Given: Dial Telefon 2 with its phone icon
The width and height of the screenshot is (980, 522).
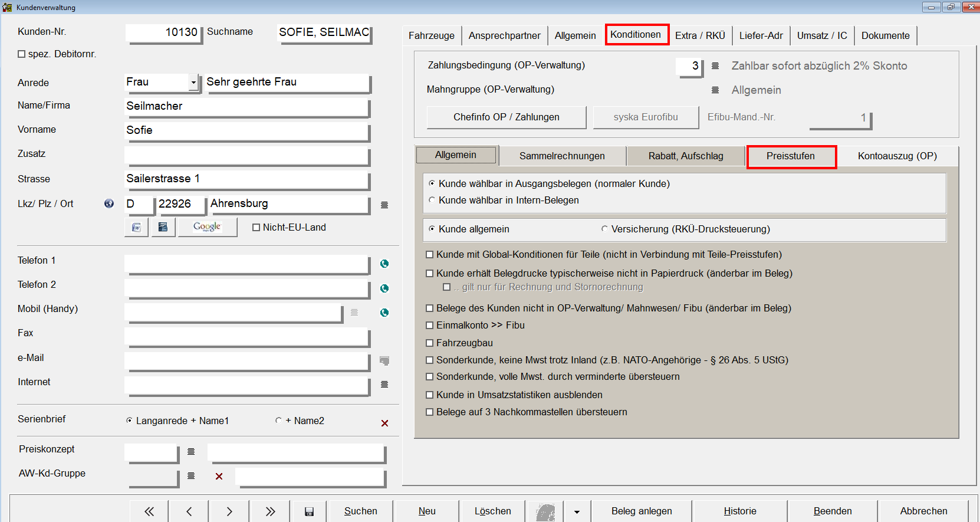Looking at the screenshot, I should click(384, 288).
